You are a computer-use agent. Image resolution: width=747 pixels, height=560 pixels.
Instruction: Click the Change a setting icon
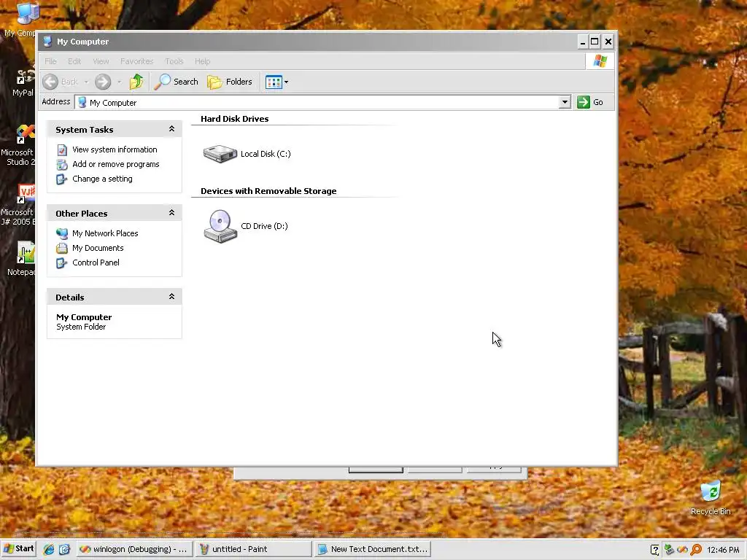62,179
